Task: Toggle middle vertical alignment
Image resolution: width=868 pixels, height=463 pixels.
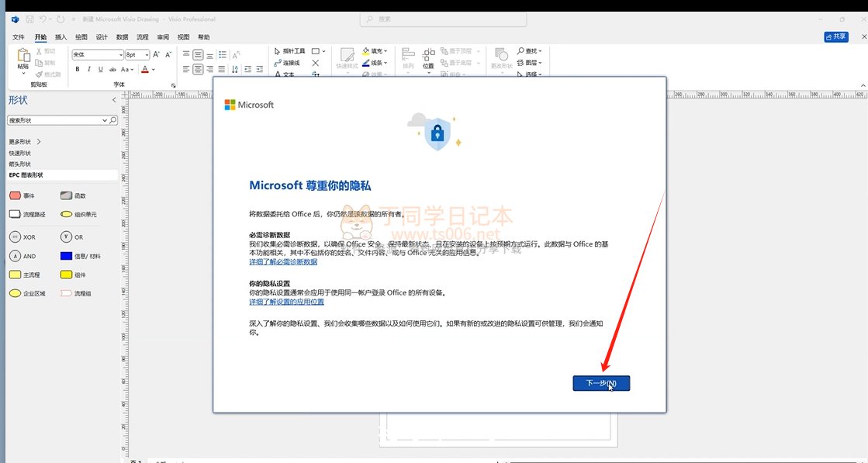Action: click(x=198, y=54)
